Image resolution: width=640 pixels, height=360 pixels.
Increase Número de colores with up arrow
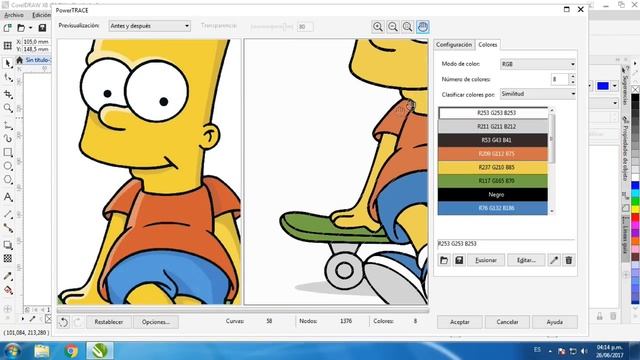coord(573,76)
